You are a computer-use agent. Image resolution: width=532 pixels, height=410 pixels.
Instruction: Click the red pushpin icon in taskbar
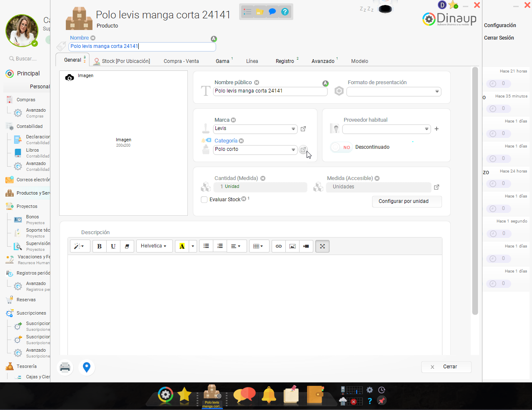point(382,400)
